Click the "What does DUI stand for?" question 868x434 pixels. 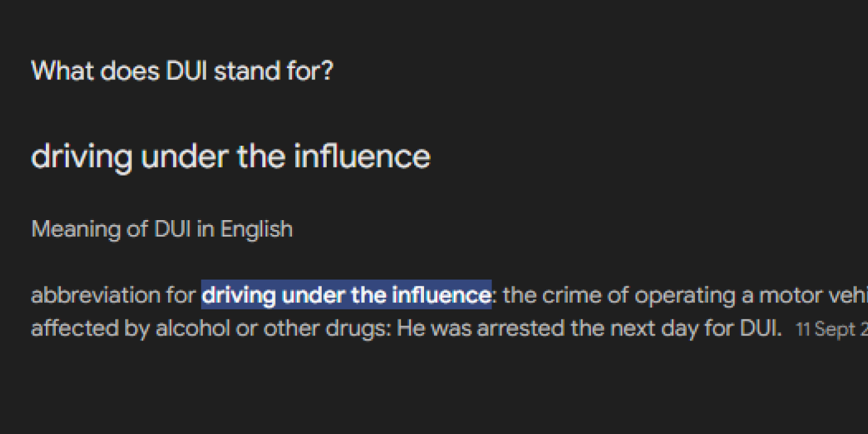pos(182,71)
